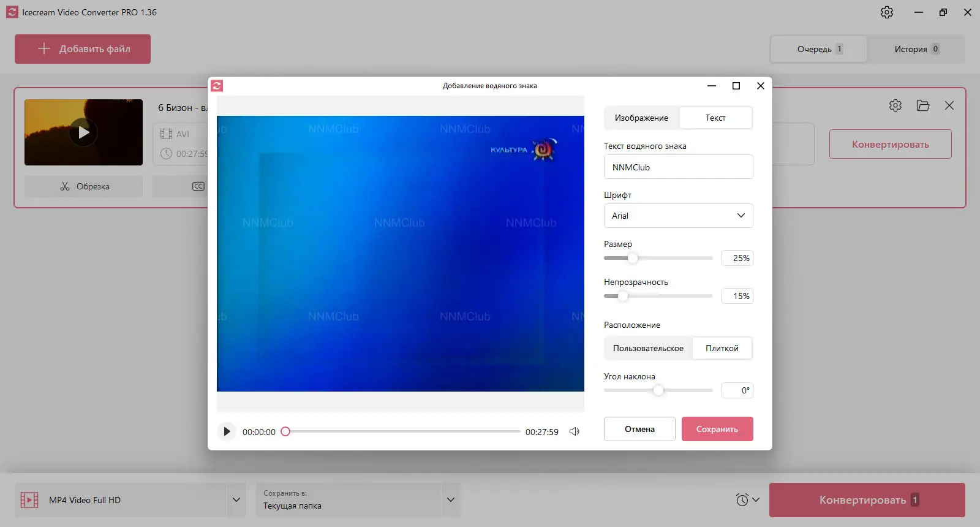Click the Расположение label
980x527 pixels.
632,325
